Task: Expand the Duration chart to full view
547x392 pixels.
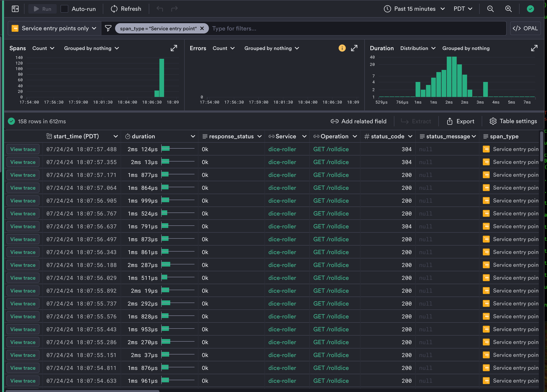Action: [x=534, y=48]
